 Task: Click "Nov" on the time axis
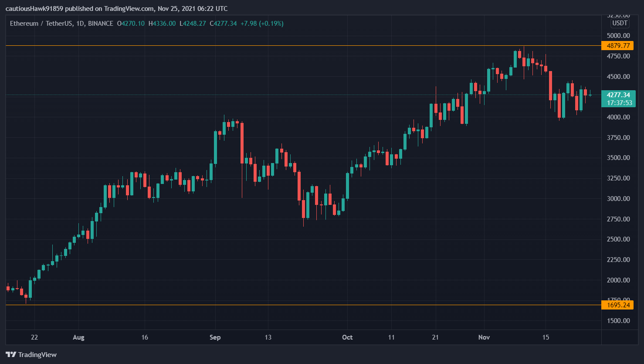(484, 337)
